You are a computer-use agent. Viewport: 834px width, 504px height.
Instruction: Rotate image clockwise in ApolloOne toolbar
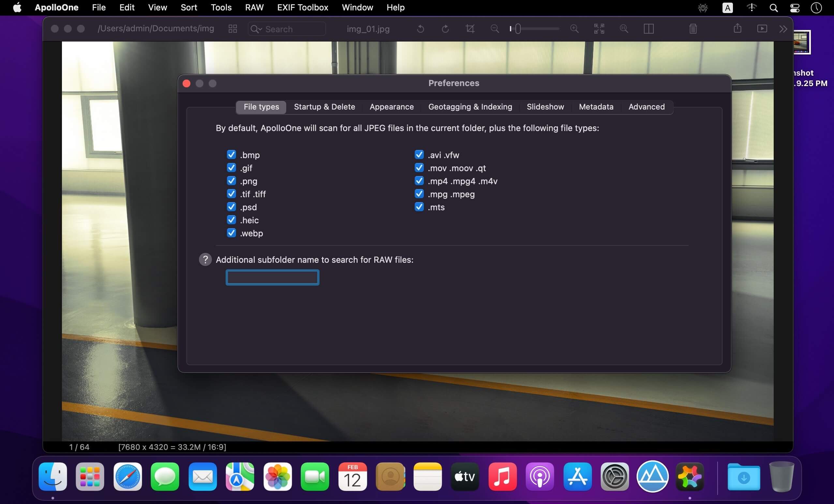click(445, 29)
